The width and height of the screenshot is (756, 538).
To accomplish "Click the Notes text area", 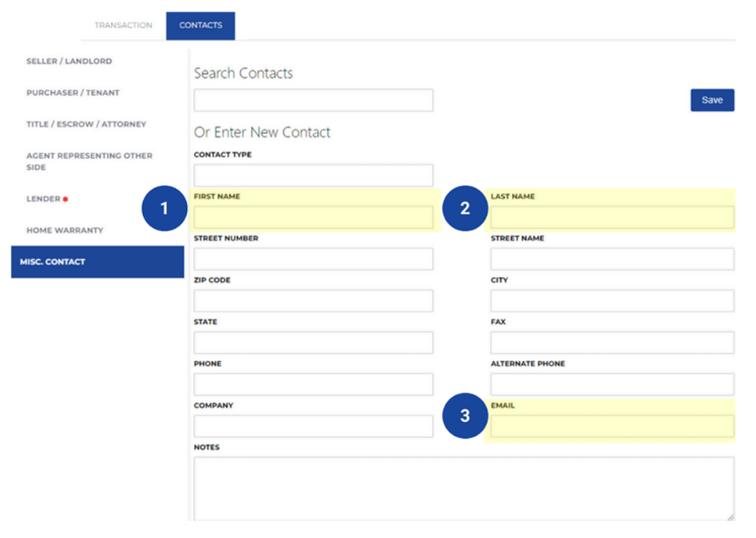I will pyautogui.click(x=464, y=488).
